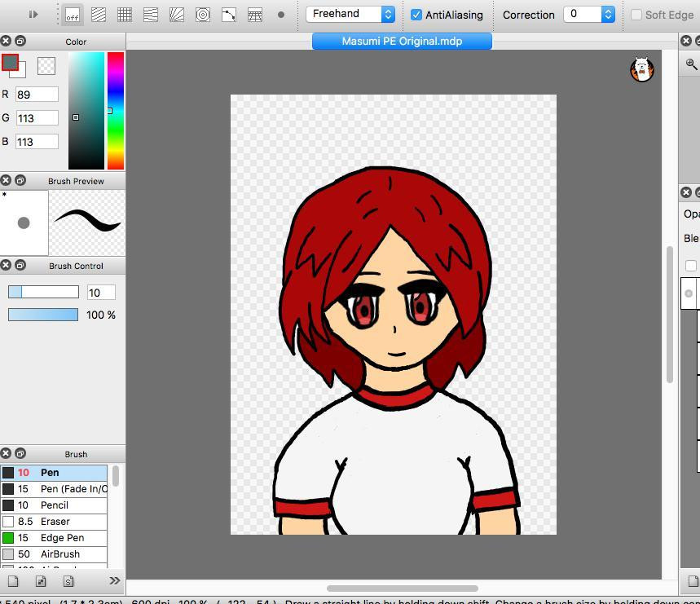700x604 pixels.
Task: Select the concentric circle snap icon
Action: 203,15
